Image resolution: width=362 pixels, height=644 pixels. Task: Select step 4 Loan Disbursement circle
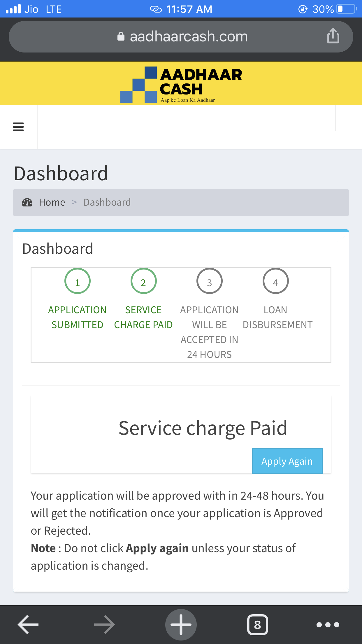[x=275, y=281]
